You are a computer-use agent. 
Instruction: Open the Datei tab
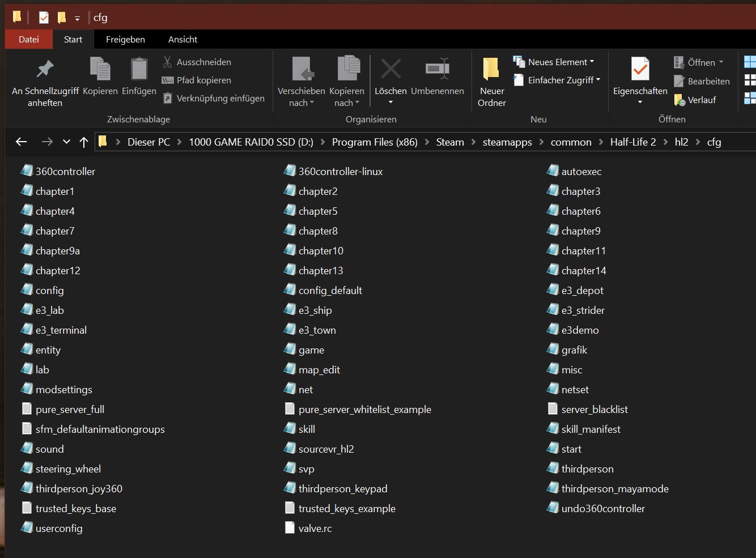(x=29, y=39)
